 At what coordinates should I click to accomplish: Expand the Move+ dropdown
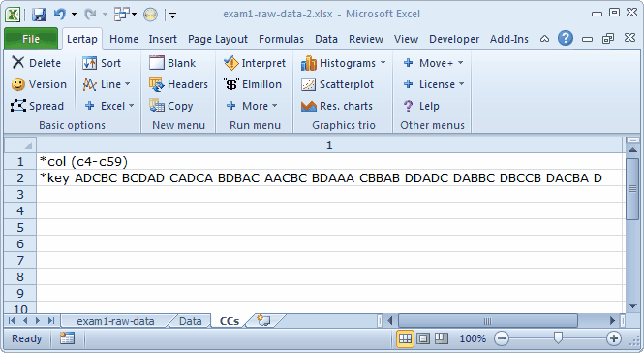pyautogui.click(x=460, y=63)
